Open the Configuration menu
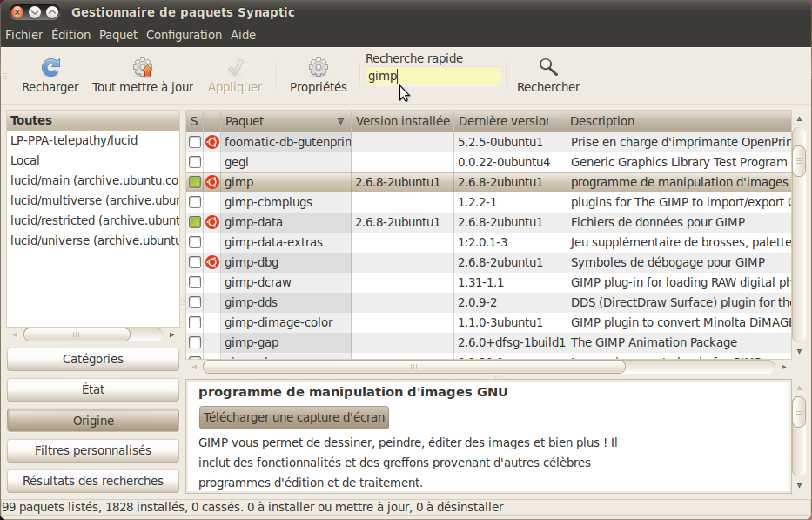This screenshot has height=520, width=812. coord(184,35)
